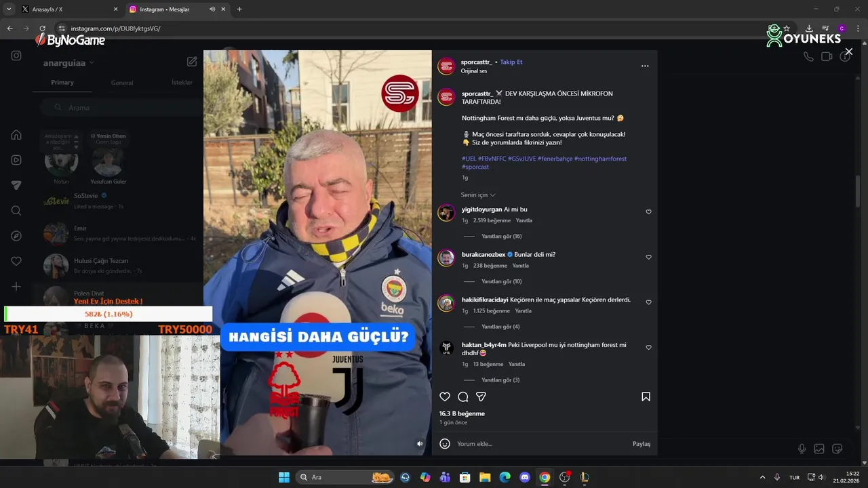Screen dimensions: 868x488
Task: Open sticker picker in message composer
Action: (x=837, y=449)
